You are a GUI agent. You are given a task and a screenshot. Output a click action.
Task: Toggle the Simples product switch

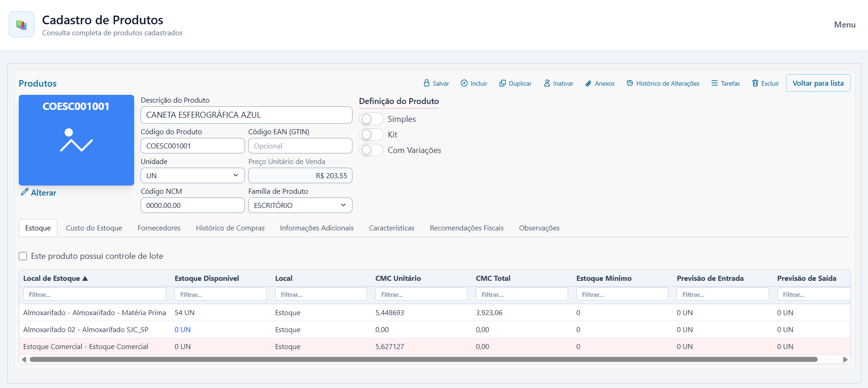(371, 119)
